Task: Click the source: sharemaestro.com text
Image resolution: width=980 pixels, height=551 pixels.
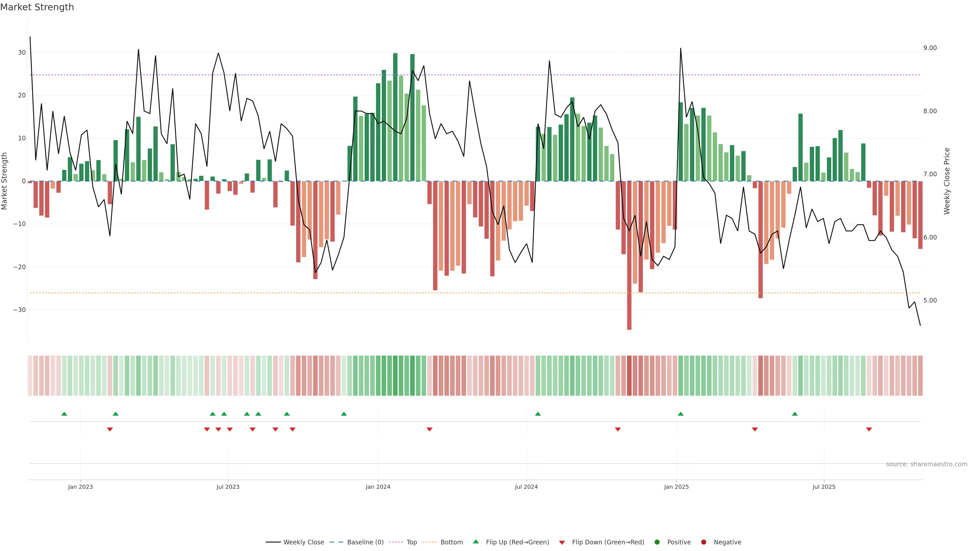Action: point(926,464)
